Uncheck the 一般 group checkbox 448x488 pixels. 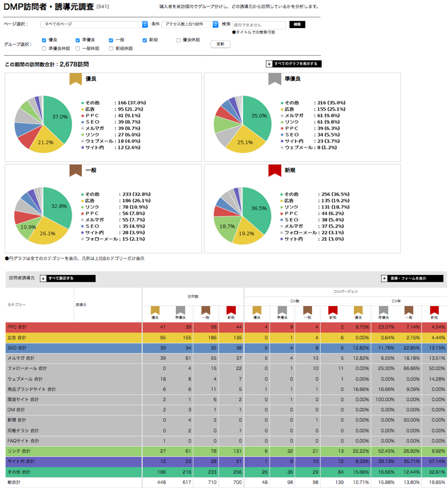click(111, 40)
